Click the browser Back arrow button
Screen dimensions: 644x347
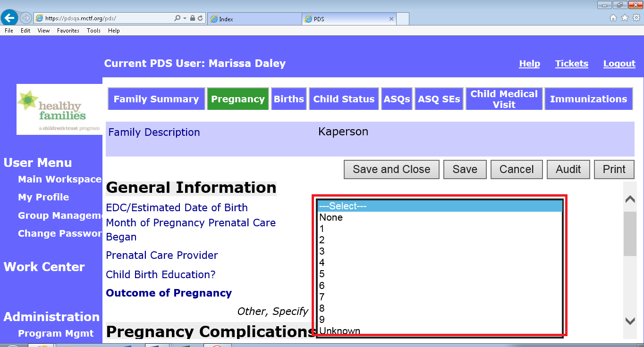click(x=10, y=18)
